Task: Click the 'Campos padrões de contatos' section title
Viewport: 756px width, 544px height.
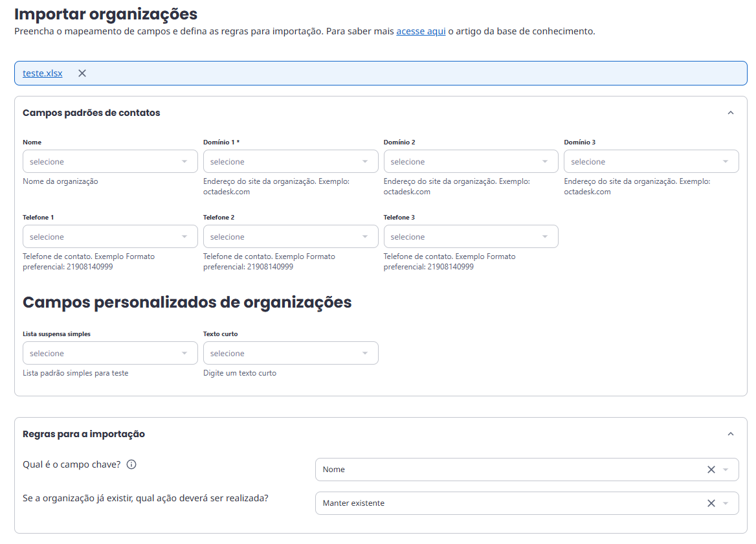Action: [x=92, y=113]
